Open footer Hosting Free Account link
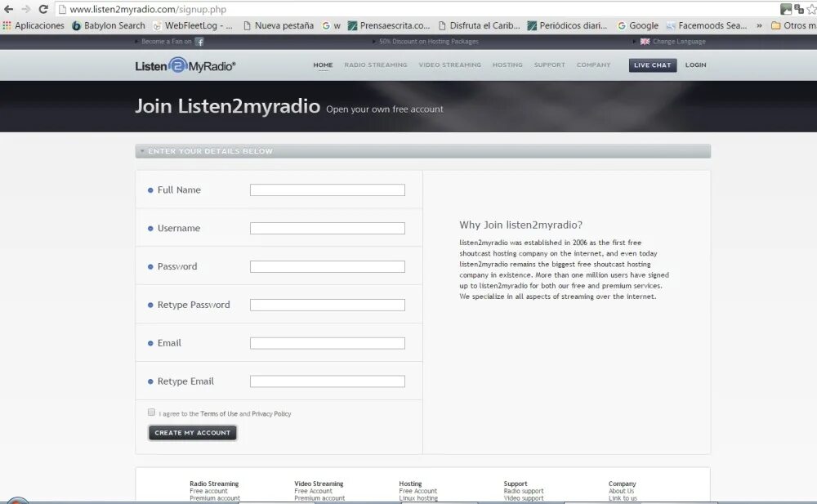This screenshot has width=817, height=504. [x=417, y=491]
